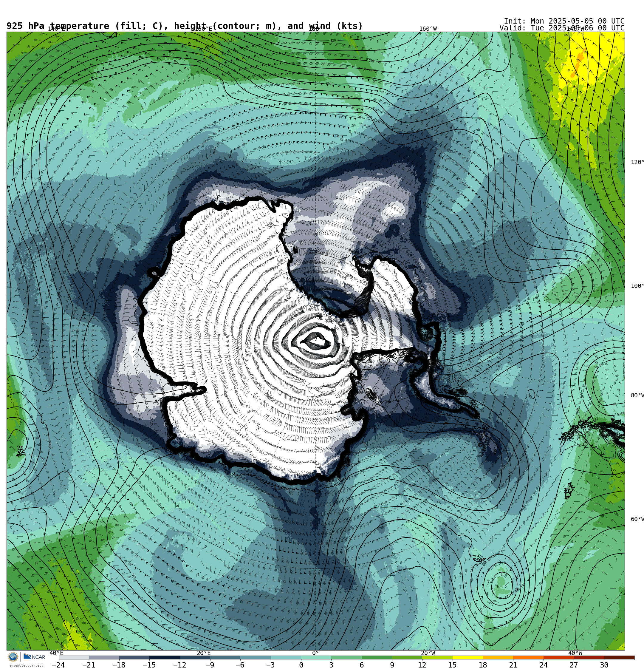This screenshot has height=669, width=644.
Task: Click the Valid: Tue 2025-05-06 00 UTC text
Action: (x=562, y=28)
